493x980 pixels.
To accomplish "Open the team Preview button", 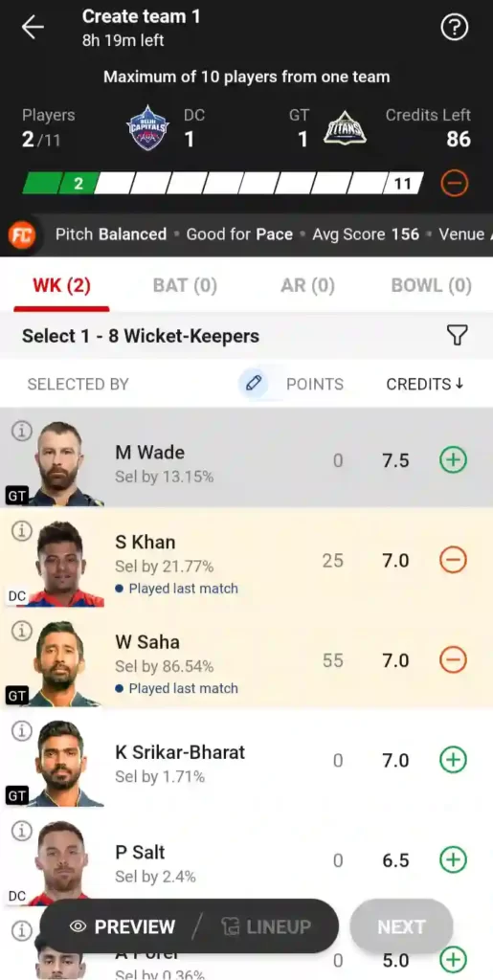I will (x=123, y=926).
